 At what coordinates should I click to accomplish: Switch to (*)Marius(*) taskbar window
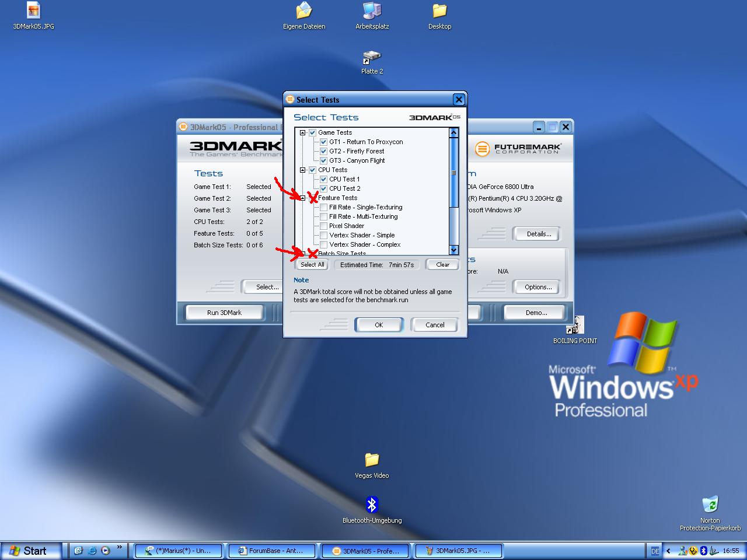point(179,551)
